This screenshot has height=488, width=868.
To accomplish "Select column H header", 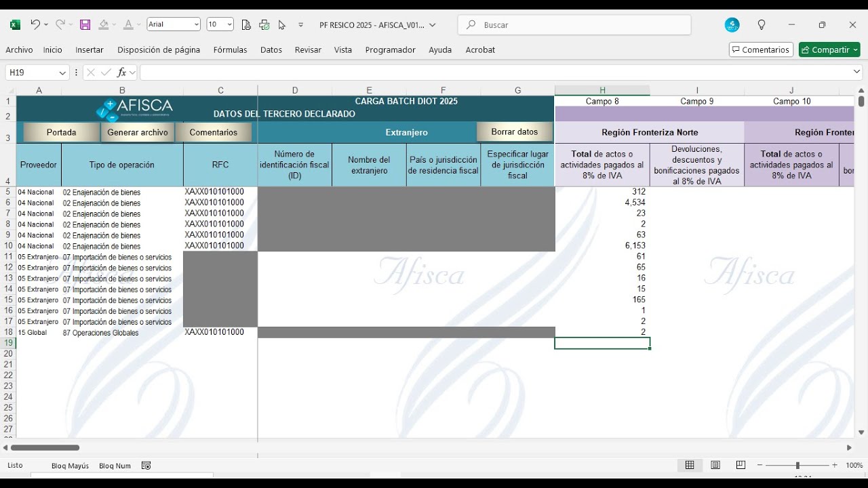I will tap(602, 90).
